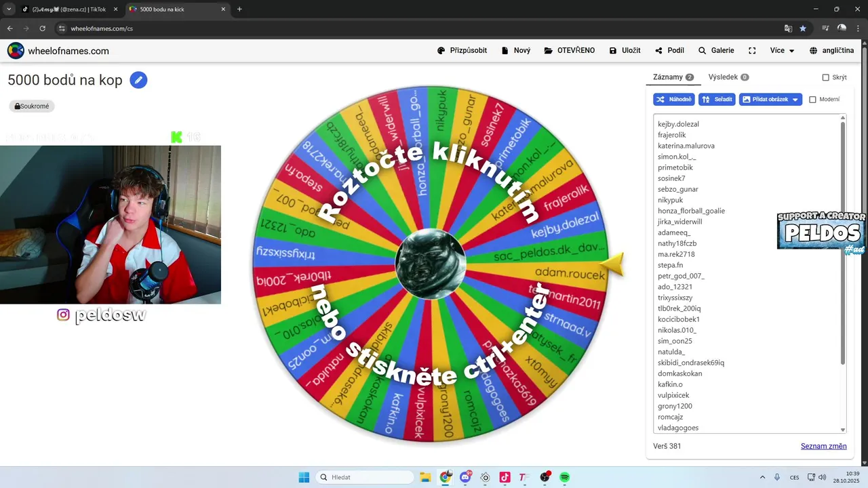The width and height of the screenshot is (868, 488).
Task: Open TikTok app from taskbar
Action: [505, 477]
